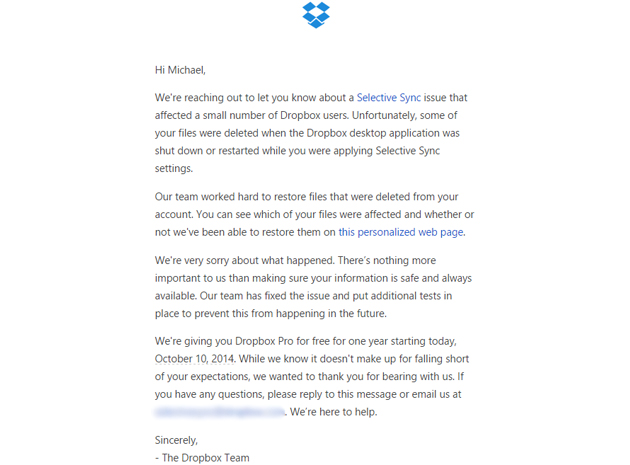This screenshot has height=465, width=630.
Task: Open the blue Selective Sync link
Action: point(389,98)
